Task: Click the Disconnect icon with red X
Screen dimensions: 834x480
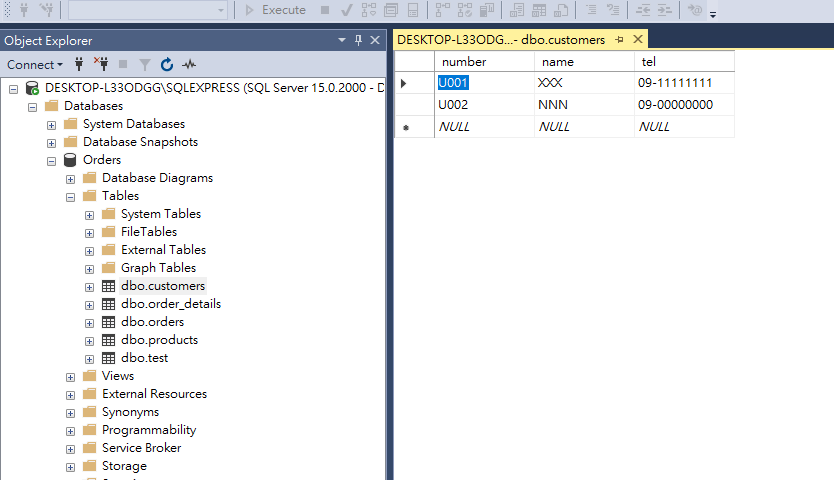Action: pyautogui.click(x=101, y=64)
